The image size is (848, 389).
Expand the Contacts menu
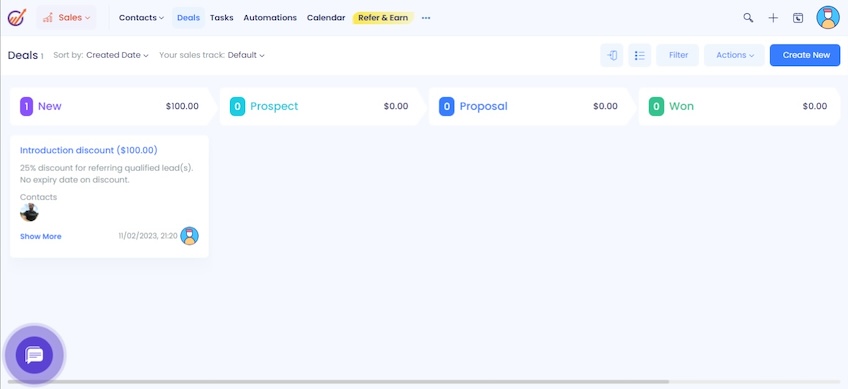[141, 17]
